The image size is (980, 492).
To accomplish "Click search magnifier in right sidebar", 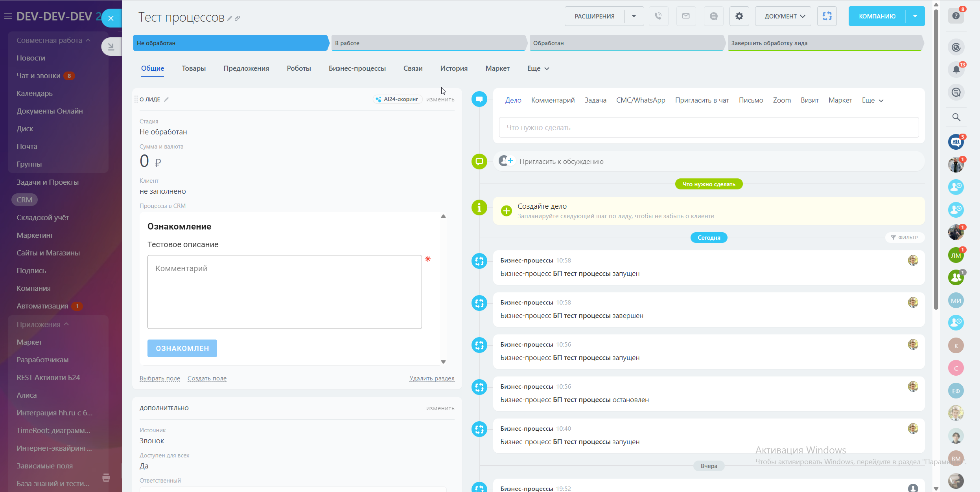I will click(x=956, y=117).
